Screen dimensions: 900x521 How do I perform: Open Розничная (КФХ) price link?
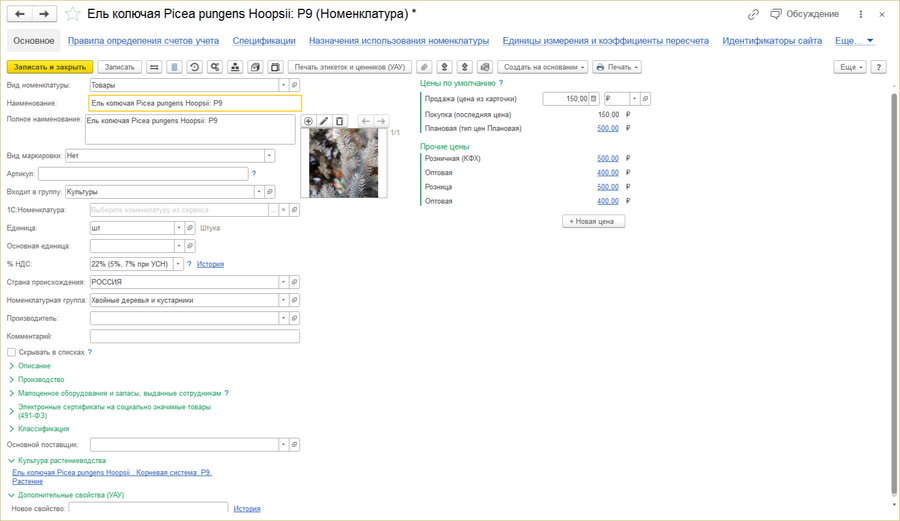point(607,158)
